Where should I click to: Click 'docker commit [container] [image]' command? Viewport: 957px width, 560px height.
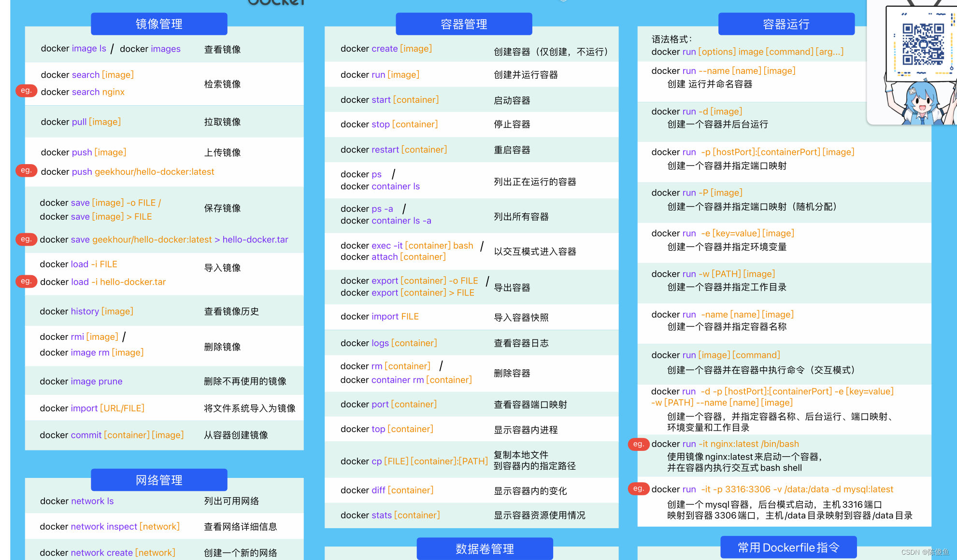coord(112,435)
